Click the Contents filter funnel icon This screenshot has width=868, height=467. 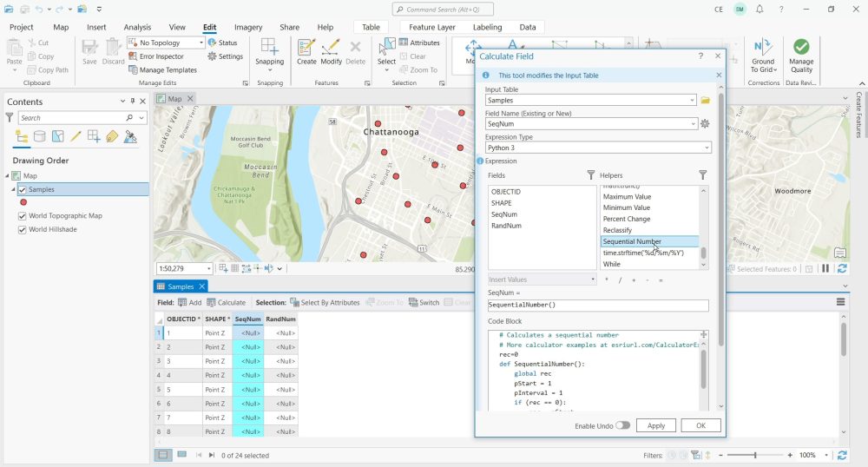coord(10,117)
